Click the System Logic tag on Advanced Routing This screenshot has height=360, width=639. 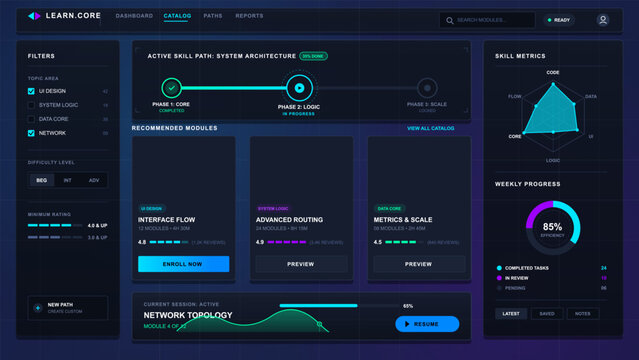[273, 208]
